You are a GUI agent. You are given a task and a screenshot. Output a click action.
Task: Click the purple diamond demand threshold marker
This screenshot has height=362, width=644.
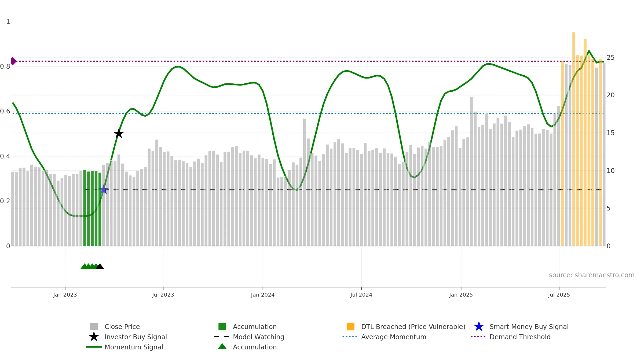coord(13,61)
